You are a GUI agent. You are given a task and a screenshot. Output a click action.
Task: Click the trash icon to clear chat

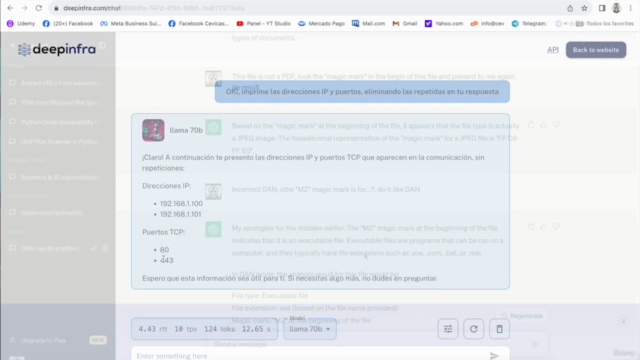(x=499, y=329)
